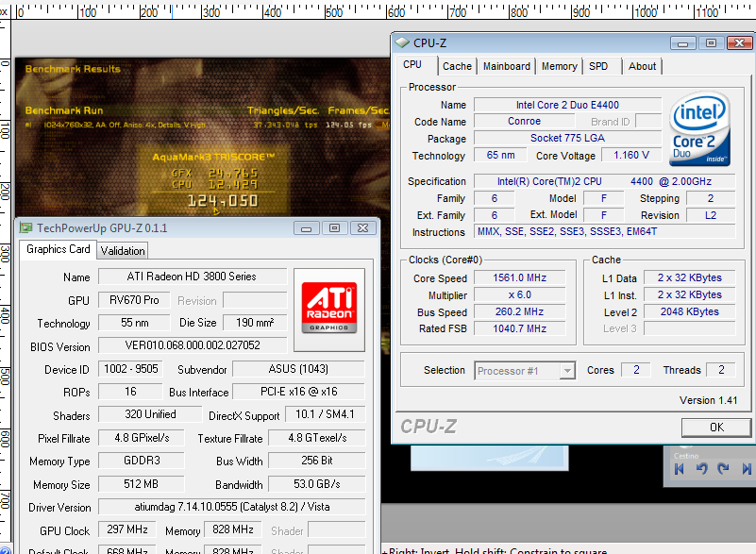
Task: Switch to the Cache tab in CPU-Z
Action: (x=457, y=66)
